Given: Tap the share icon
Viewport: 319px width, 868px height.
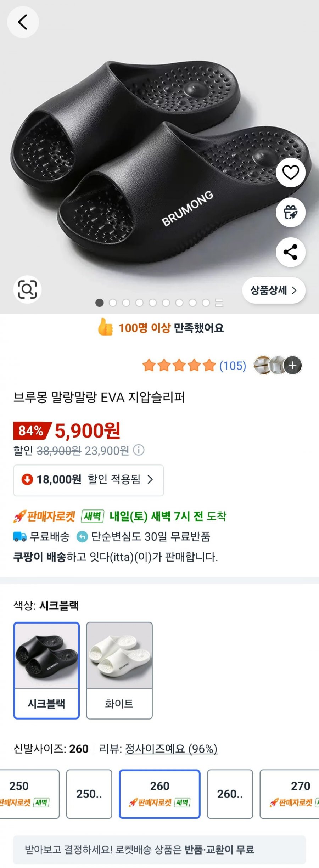Looking at the screenshot, I should (291, 252).
